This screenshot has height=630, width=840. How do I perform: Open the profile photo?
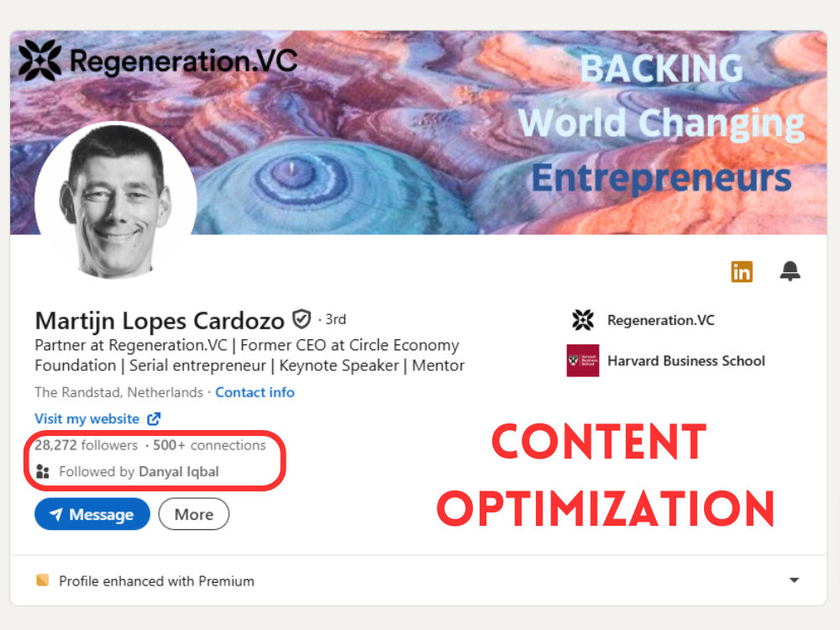[x=116, y=201]
